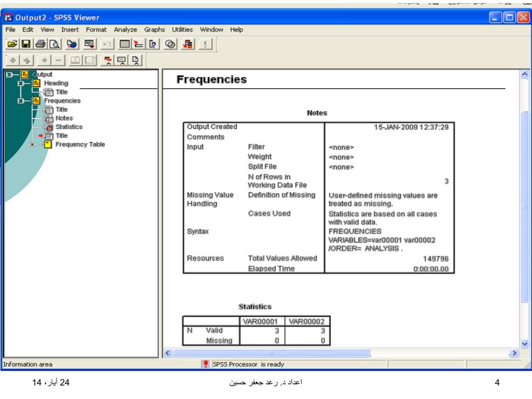
Task: Click the vertical scrollbar up arrow
Action: point(525,74)
